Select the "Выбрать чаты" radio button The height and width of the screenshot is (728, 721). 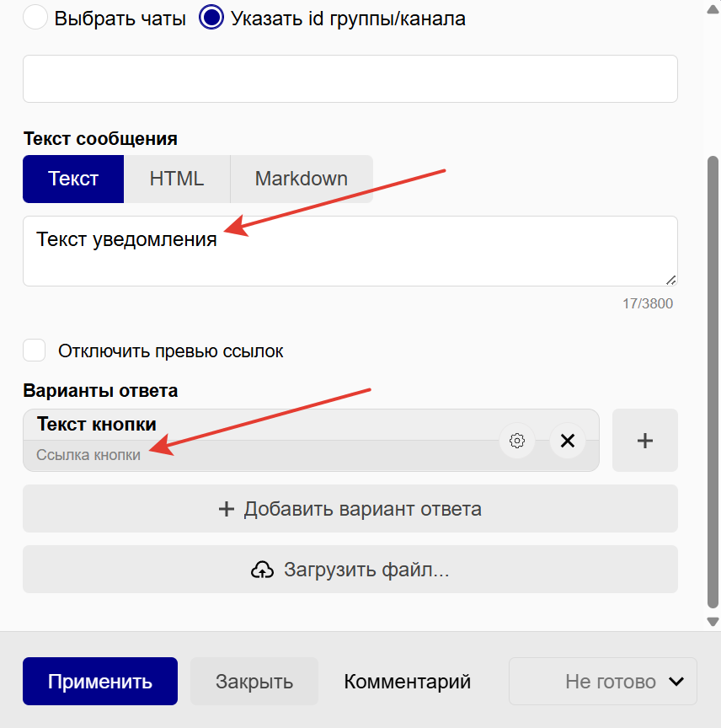[x=35, y=17]
